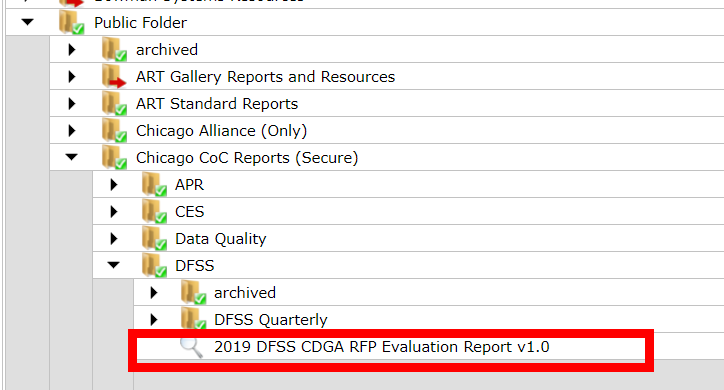The width and height of the screenshot is (724, 390).
Task: Expand ART Gallery Reports and Resources arrow
Action: (72, 77)
